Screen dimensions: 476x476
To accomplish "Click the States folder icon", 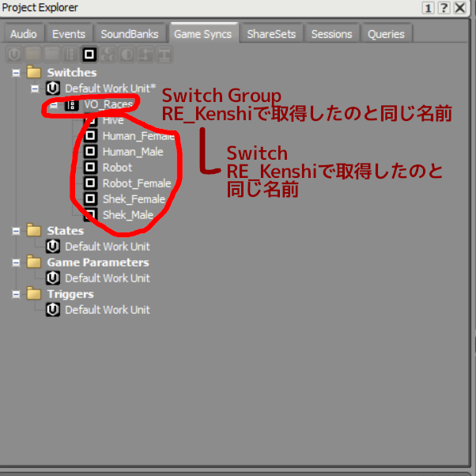I will 34,230.
